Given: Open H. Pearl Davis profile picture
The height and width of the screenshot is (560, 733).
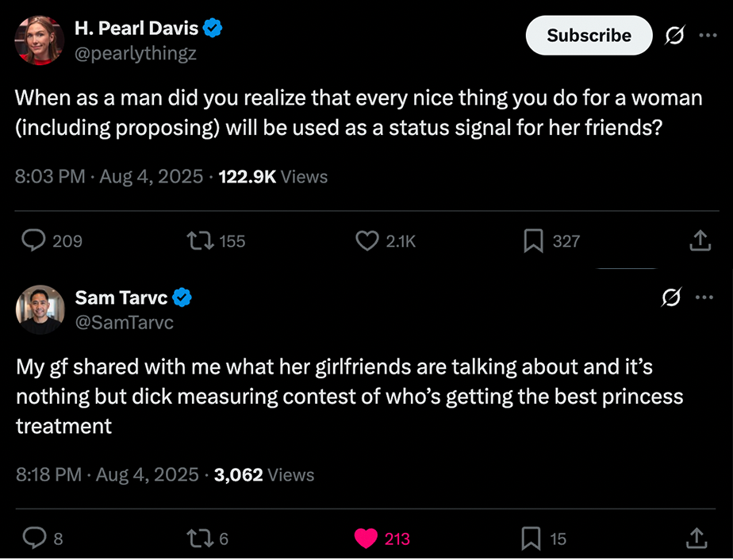Looking at the screenshot, I should 40,40.
